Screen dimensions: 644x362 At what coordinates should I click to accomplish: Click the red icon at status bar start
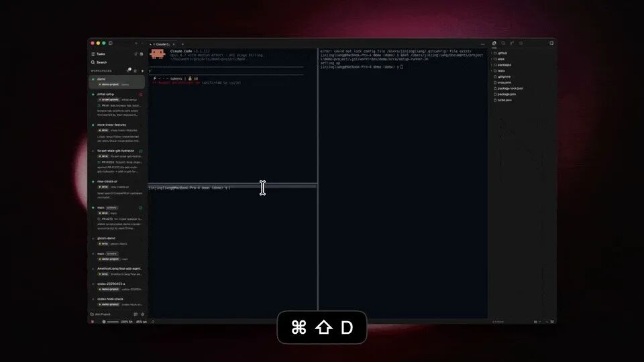click(93, 322)
